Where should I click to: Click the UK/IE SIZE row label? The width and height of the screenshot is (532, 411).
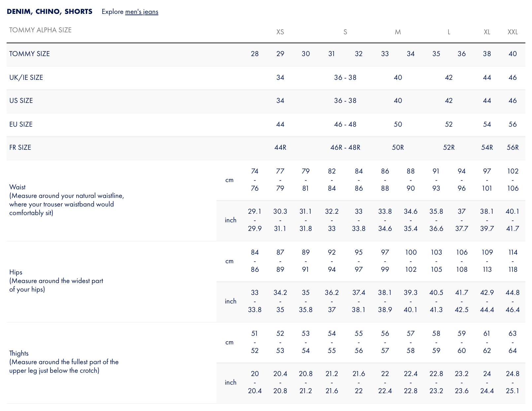26,78
